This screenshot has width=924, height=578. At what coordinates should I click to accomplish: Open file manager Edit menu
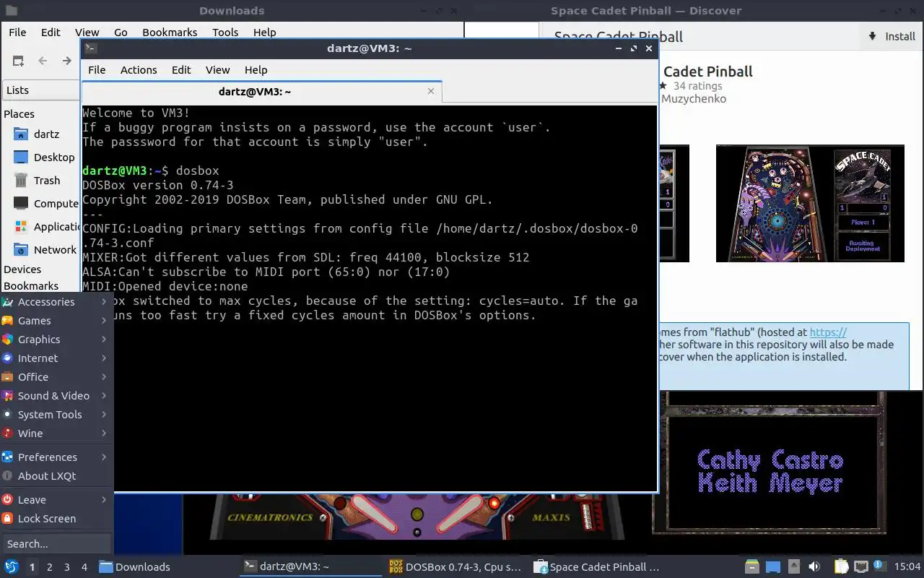coord(51,33)
